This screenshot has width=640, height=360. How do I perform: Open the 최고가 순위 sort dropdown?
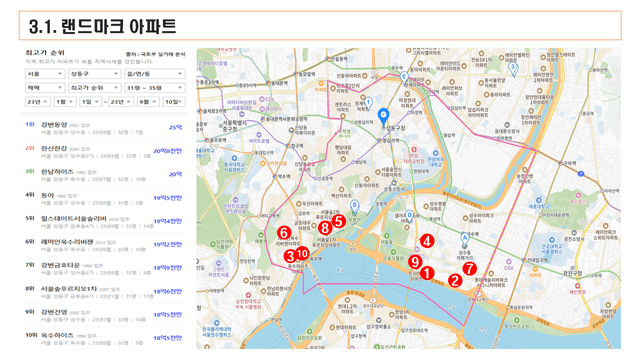coord(94,88)
